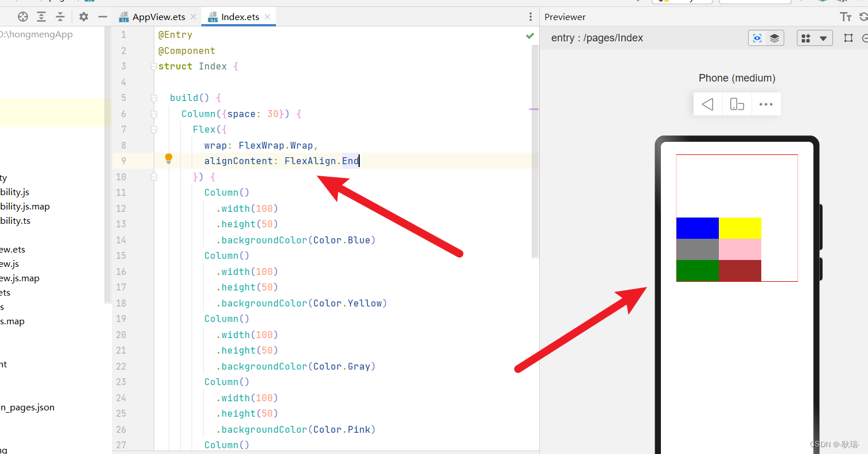
Task: Open project panel gear settings
Action: 84,17
